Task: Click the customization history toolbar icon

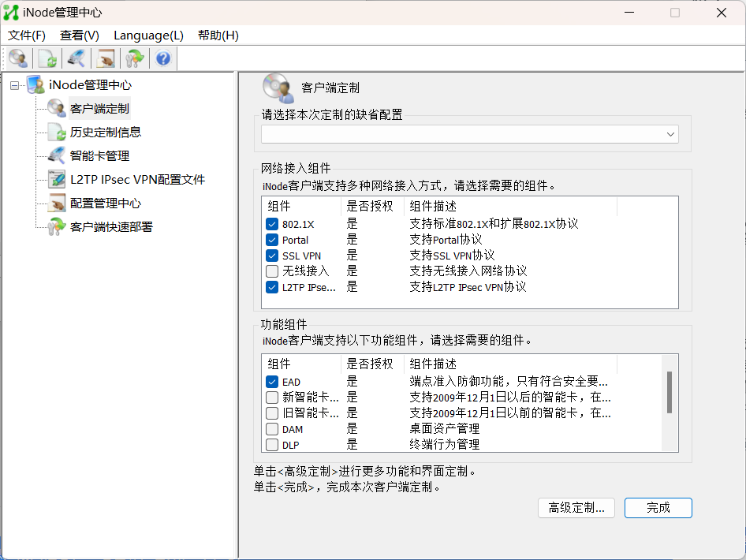Action: pyautogui.click(x=47, y=59)
